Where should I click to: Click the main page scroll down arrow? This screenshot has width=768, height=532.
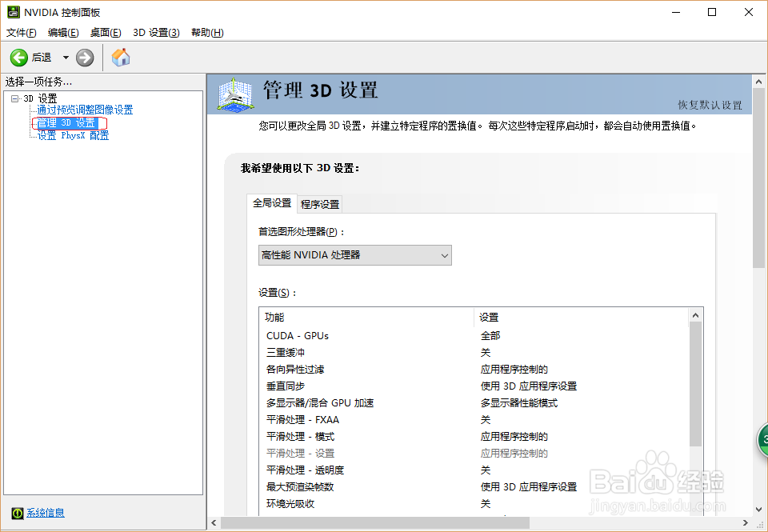coord(758,509)
